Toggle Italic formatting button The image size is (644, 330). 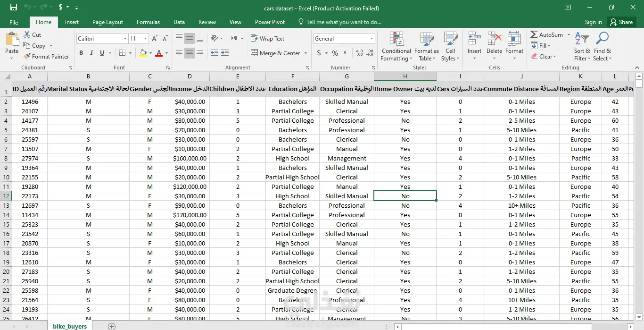[x=91, y=53]
